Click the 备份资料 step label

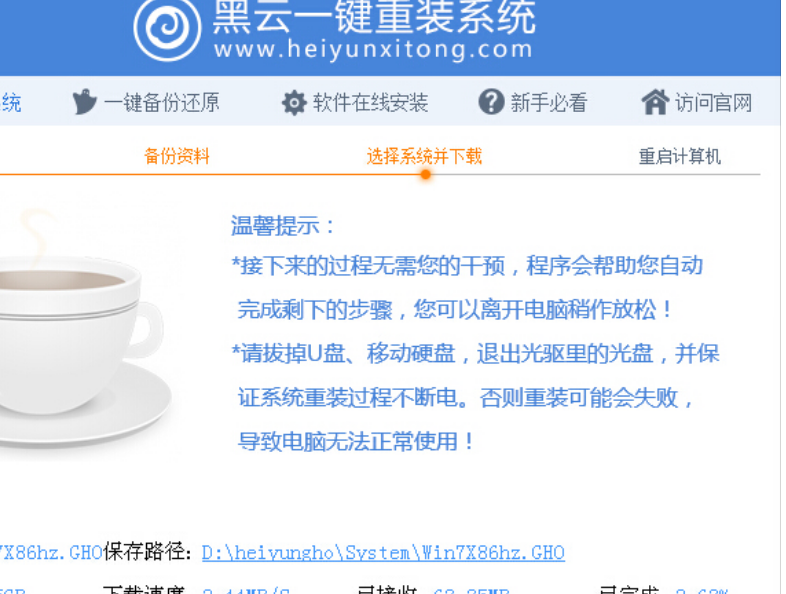pos(176,156)
